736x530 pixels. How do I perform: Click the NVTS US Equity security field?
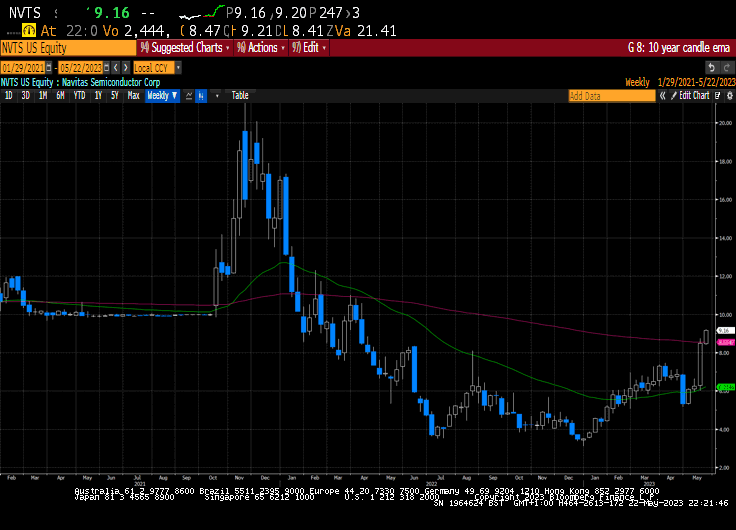pos(68,48)
